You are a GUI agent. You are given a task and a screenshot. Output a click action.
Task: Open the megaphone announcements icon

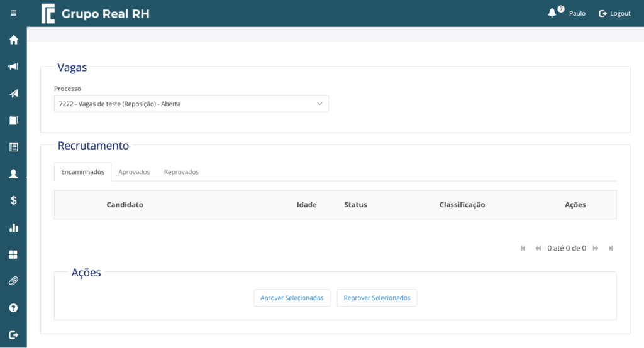[14, 67]
